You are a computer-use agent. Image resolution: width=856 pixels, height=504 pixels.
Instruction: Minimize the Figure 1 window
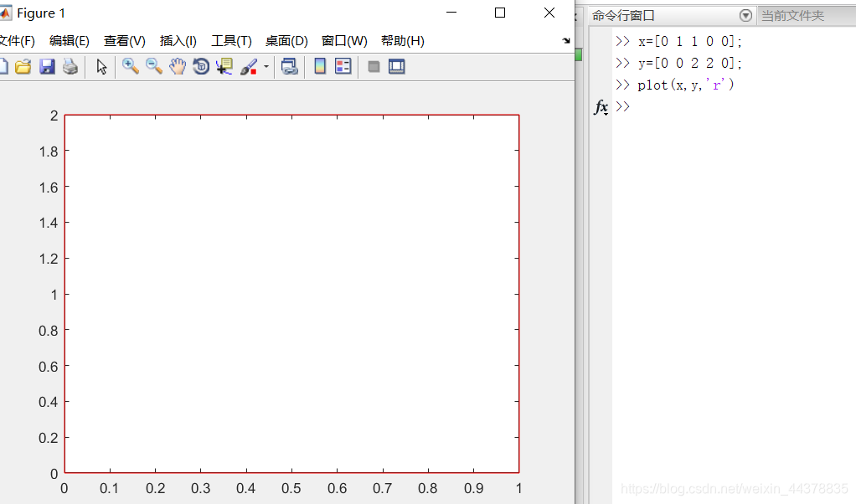[451, 13]
